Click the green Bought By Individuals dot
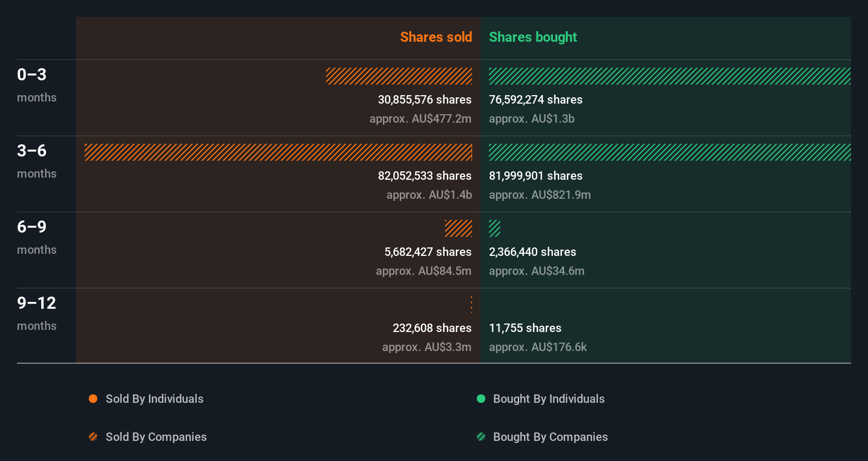Viewport: 868px width, 461px height. [x=481, y=399]
